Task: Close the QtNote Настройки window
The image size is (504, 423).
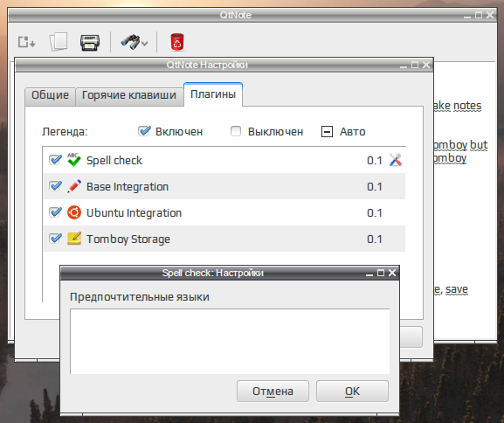Action: pos(426,65)
